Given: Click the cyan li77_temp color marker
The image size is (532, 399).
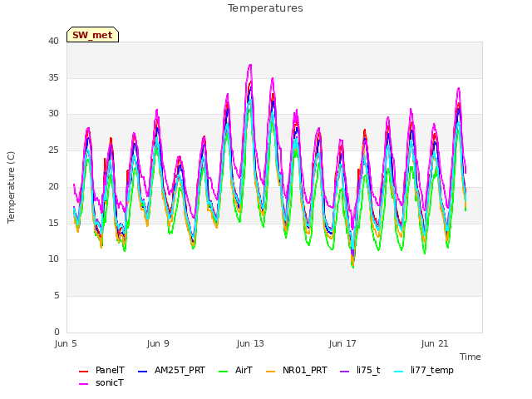Looking at the screenshot, I should pos(399,372).
